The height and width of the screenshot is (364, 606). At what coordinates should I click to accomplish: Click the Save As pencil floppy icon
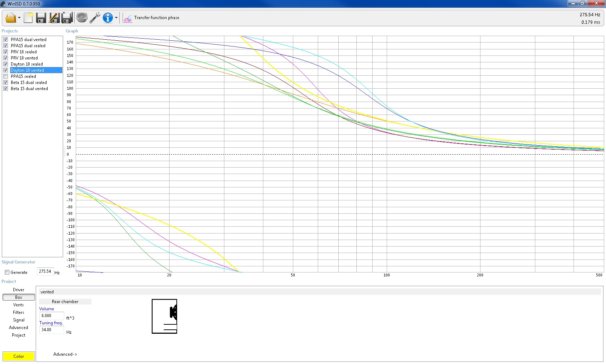click(54, 17)
